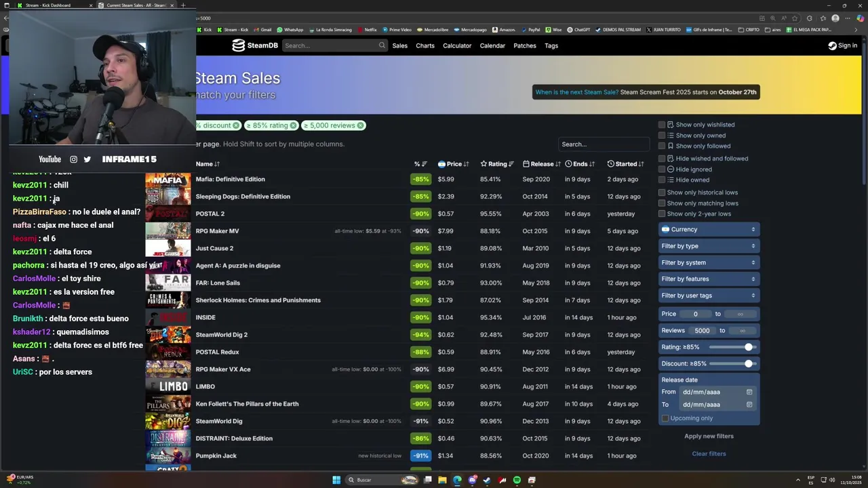
Task: Enable Show only historical lows checkbox
Action: point(662,192)
